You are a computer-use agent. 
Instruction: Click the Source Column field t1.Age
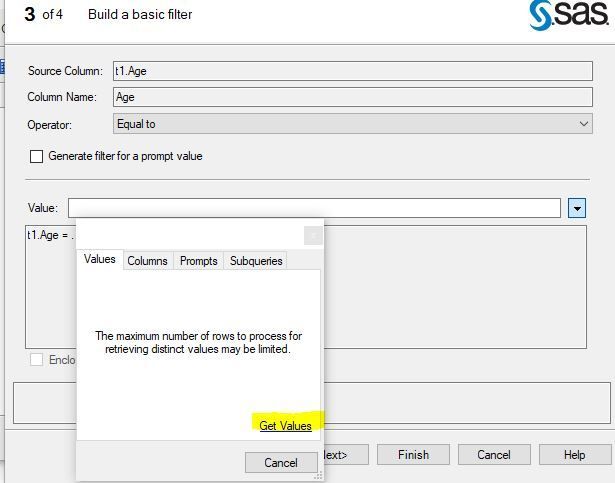coord(353,71)
